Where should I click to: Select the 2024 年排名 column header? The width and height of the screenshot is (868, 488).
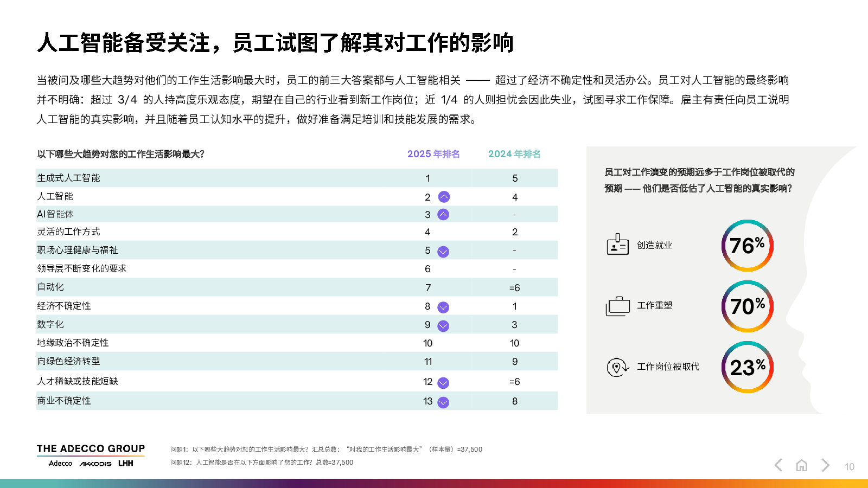(514, 154)
